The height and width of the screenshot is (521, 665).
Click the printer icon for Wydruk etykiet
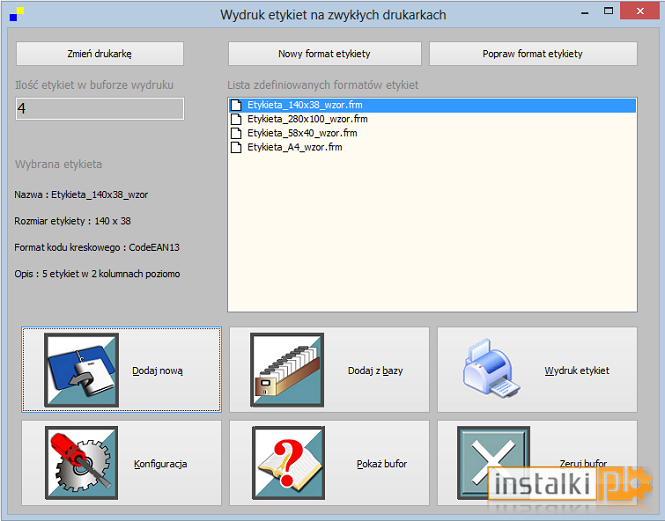click(491, 368)
